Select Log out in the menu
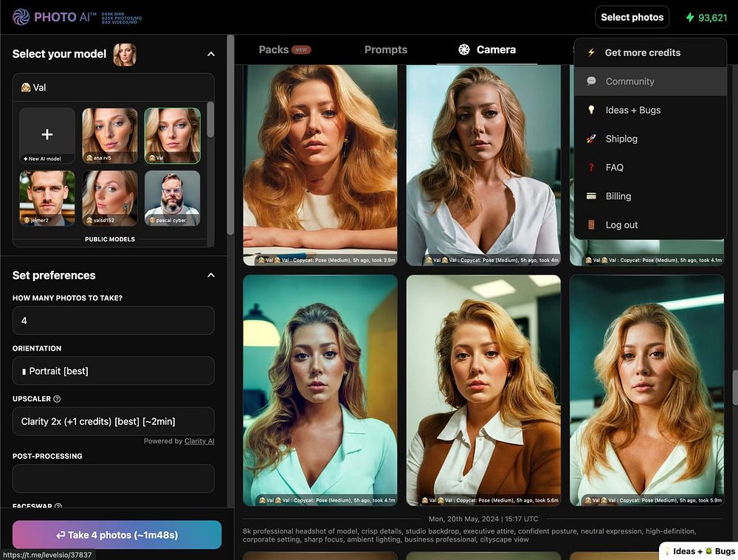Viewport: 738px width, 560px height. (650, 225)
